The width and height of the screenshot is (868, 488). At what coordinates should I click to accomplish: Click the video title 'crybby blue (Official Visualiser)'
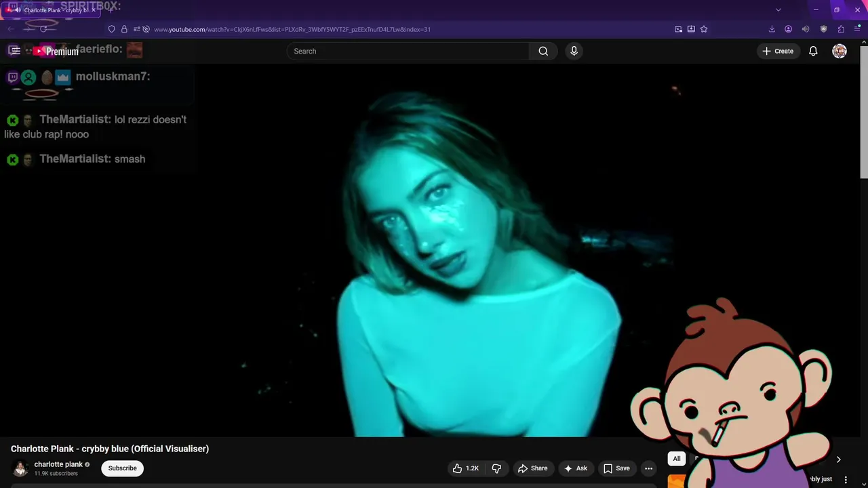[145, 449]
